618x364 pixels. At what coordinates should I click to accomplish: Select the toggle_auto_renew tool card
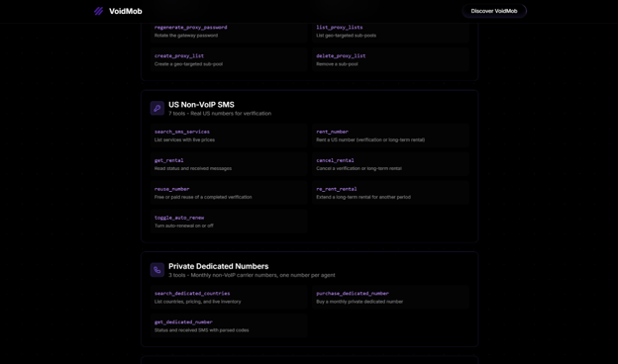click(229, 222)
